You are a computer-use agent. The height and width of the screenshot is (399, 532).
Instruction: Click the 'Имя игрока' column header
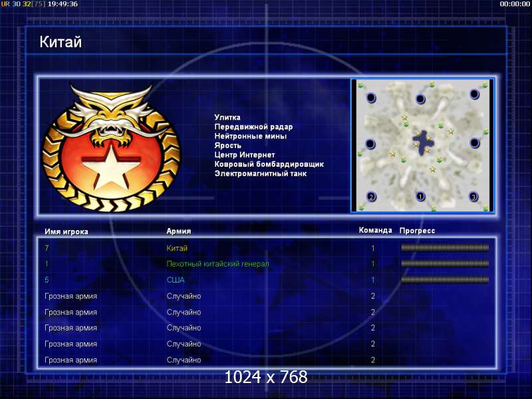(x=66, y=231)
